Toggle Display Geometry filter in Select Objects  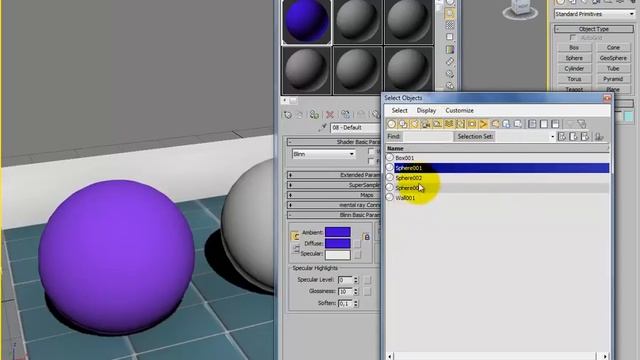(391, 124)
